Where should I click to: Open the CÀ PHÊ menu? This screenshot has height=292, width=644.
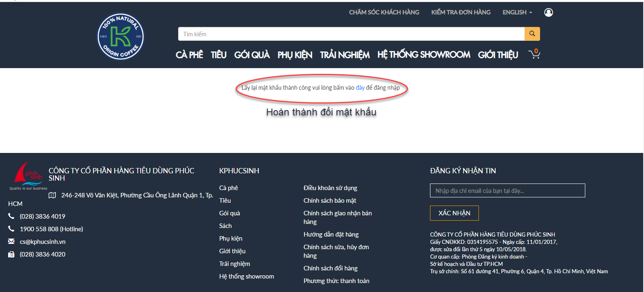click(x=189, y=55)
